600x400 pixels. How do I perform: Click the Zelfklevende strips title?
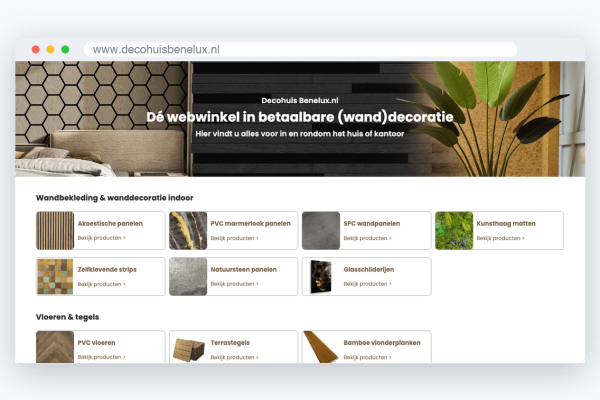point(107,269)
